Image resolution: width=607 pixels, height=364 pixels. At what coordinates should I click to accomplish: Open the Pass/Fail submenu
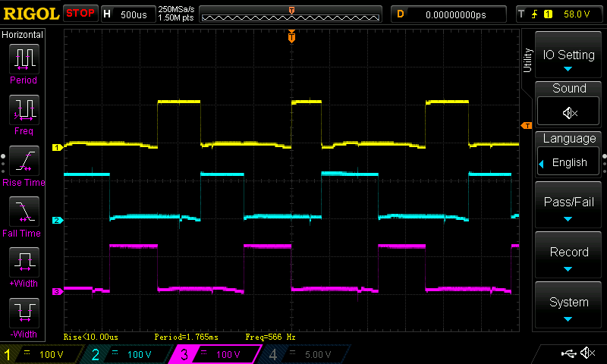pos(568,206)
